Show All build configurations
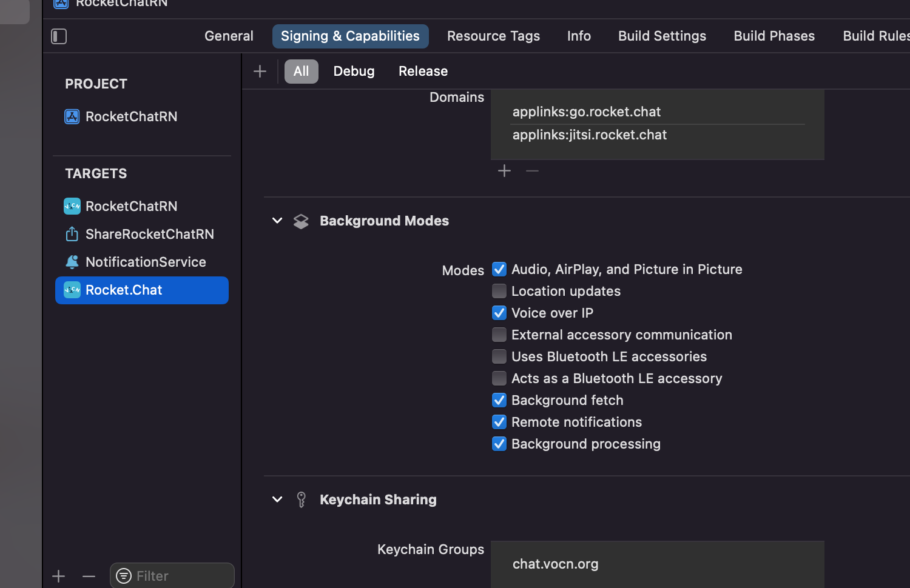This screenshot has height=588, width=910. pos(302,72)
